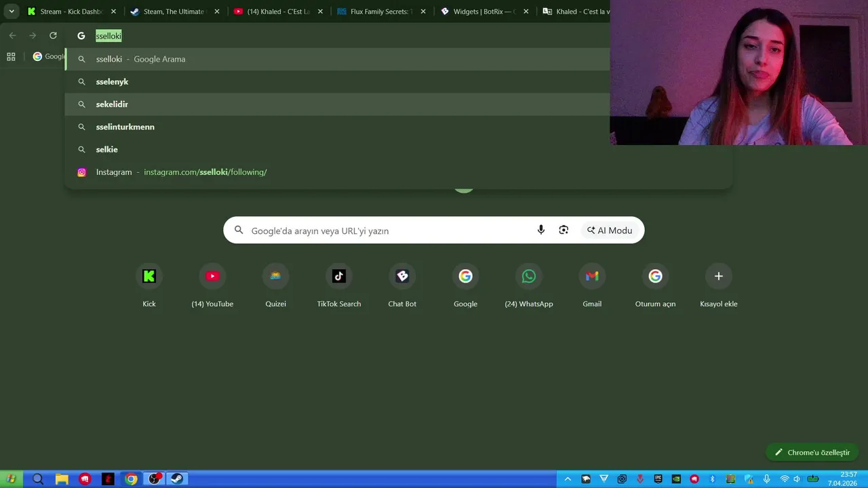Go back with the back arrow
Viewport: 868px width, 488px height.
(x=12, y=35)
